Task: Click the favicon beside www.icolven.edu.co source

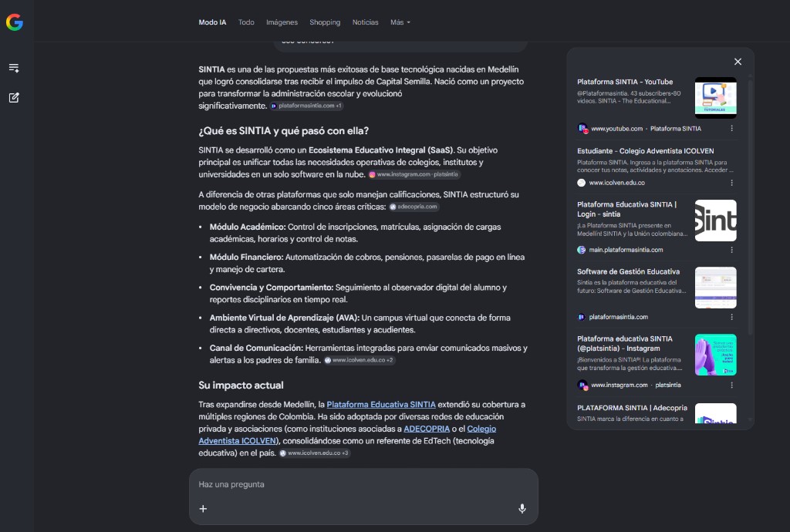Action: click(582, 183)
